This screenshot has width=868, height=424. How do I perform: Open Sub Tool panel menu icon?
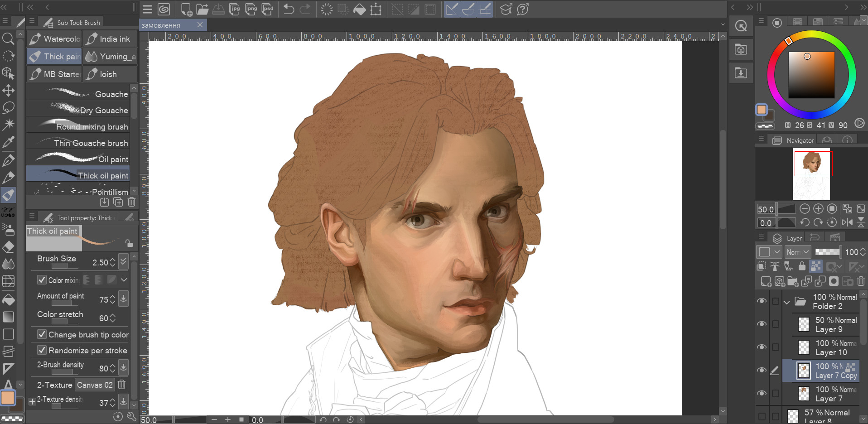coord(32,21)
